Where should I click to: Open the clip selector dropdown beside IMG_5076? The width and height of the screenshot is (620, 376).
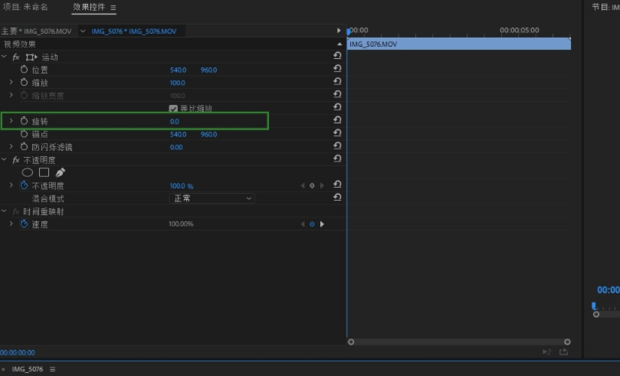tap(83, 31)
